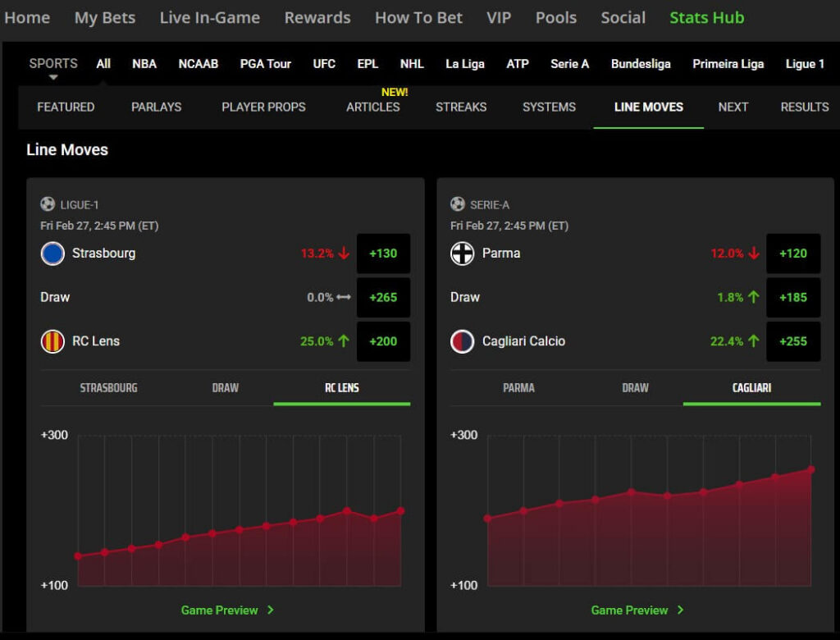Click the +130 odds button for Strasbourg
Screen dimensions: 840x640
pos(384,254)
